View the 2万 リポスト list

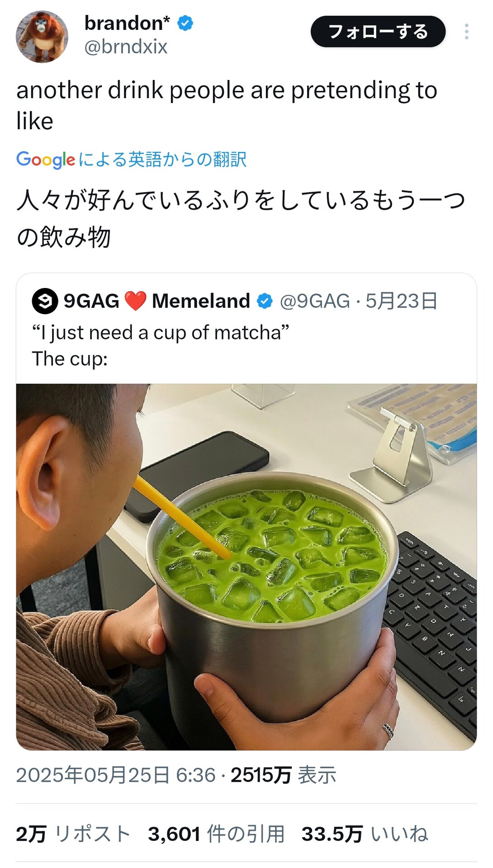click(x=73, y=834)
